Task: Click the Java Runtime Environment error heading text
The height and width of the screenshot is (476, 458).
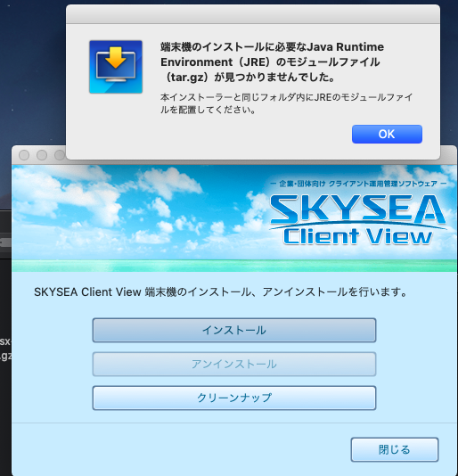Action: tap(273, 62)
